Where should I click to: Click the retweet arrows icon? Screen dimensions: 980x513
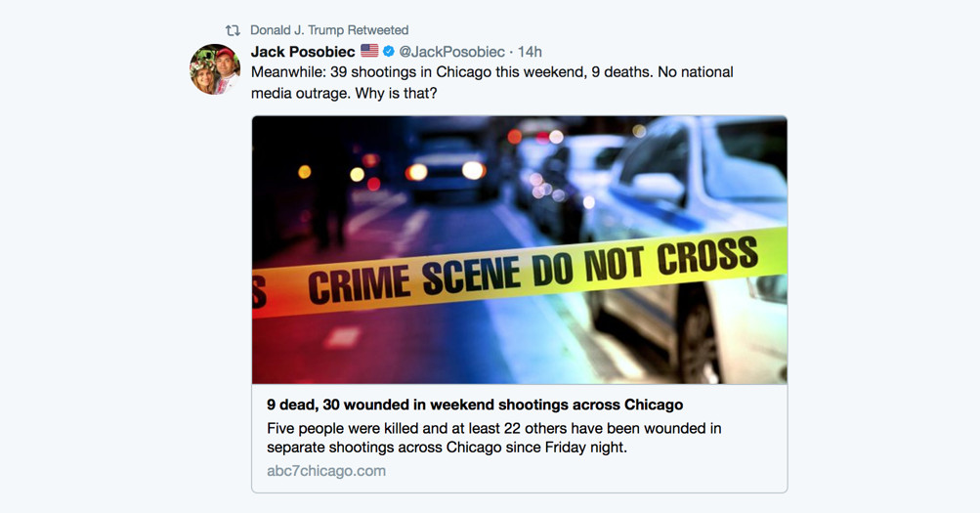point(233,30)
